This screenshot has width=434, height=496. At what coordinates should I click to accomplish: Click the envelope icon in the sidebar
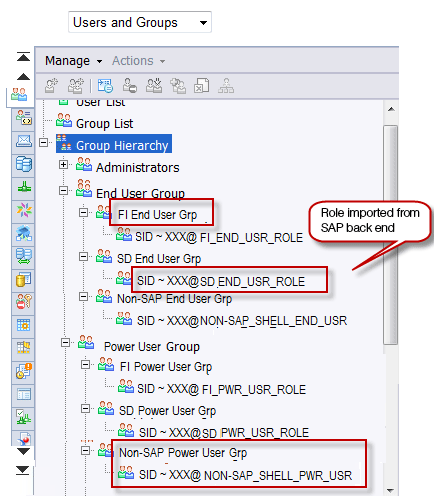point(24,141)
